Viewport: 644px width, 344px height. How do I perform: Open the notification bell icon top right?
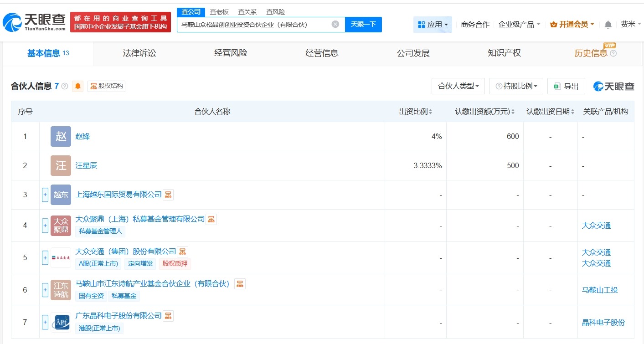(x=608, y=25)
